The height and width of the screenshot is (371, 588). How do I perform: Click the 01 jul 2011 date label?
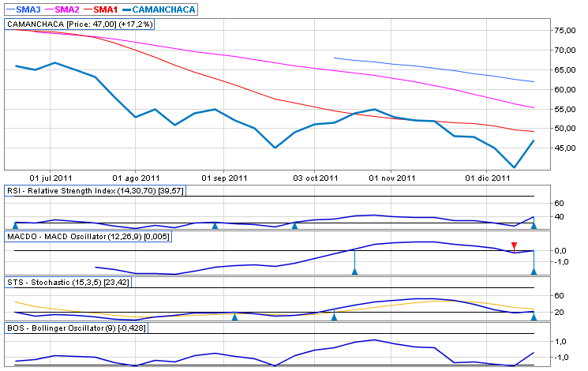pos(51,178)
